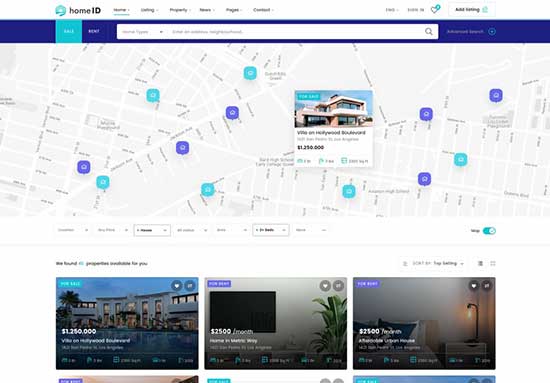550x383 pixels.
Task: Click teal map pin near Guadalupe Street label
Action: (250, 73)
